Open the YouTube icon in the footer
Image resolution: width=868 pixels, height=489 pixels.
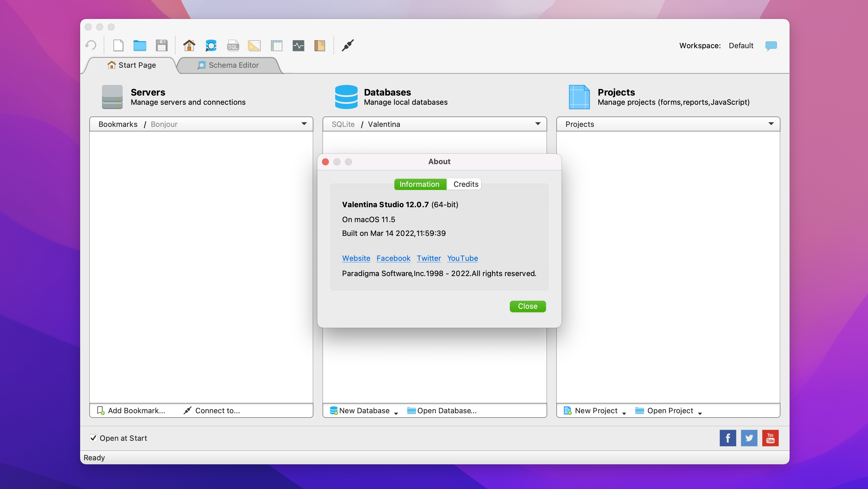pos(770,438)
